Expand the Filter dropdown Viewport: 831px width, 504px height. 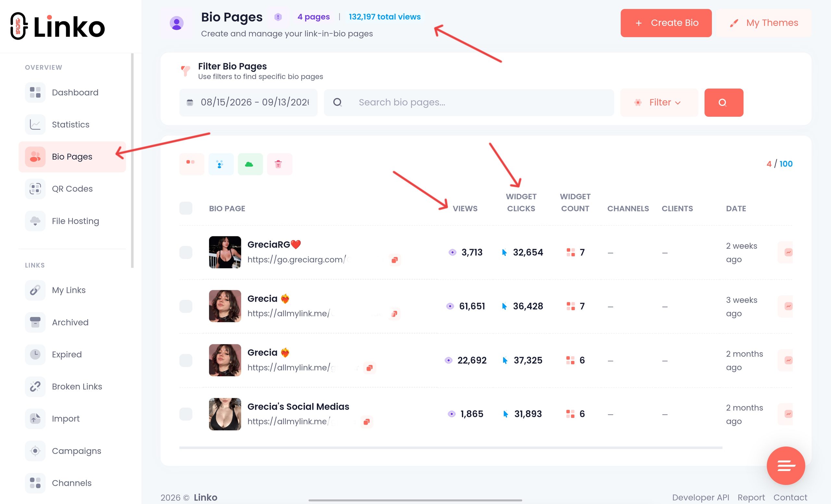tap(659, 102)
